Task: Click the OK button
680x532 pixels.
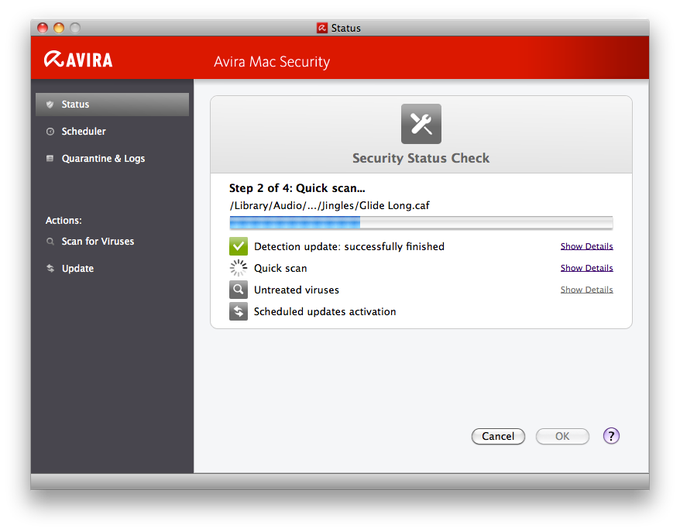Action: (562, 436)
